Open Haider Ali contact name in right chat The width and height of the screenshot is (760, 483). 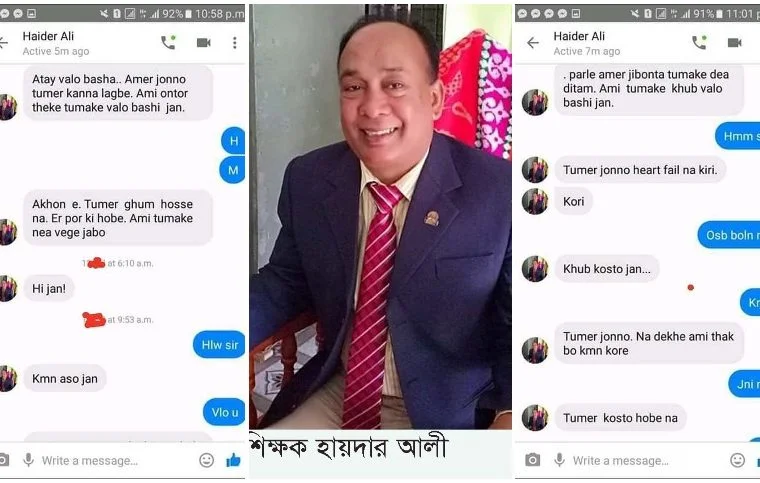coord(579,36)
